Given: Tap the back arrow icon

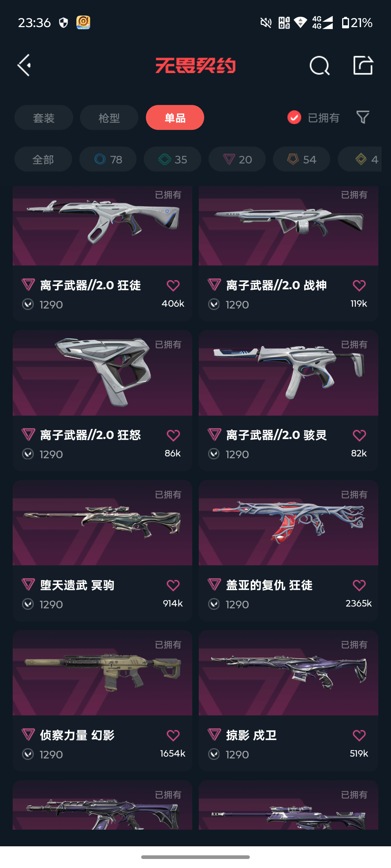Looking at the screenshot, I should 24,65.
